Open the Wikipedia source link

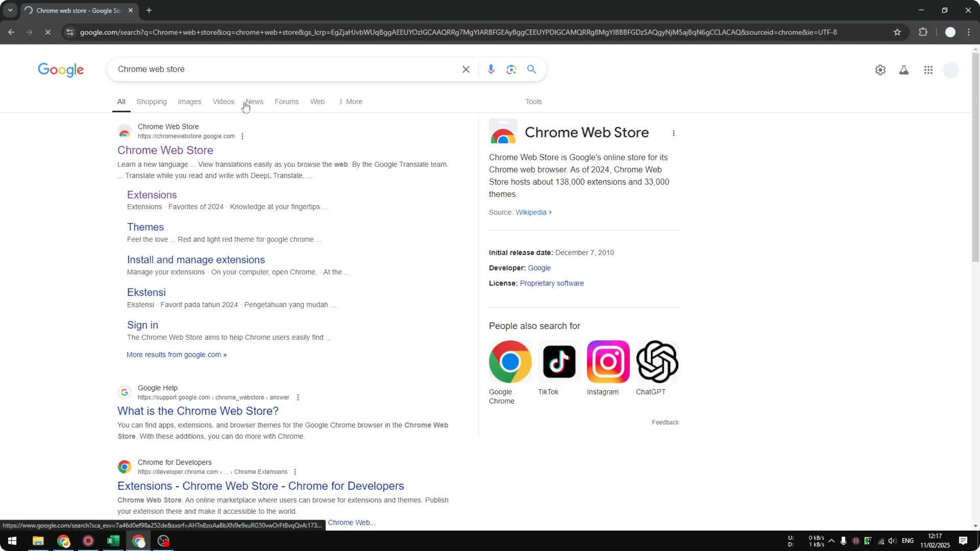[x=531, y=212]
